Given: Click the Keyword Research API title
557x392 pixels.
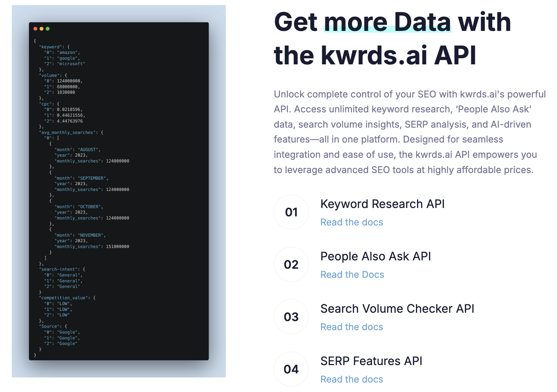Looking at the screenshot, I should (x=382, y=204).
